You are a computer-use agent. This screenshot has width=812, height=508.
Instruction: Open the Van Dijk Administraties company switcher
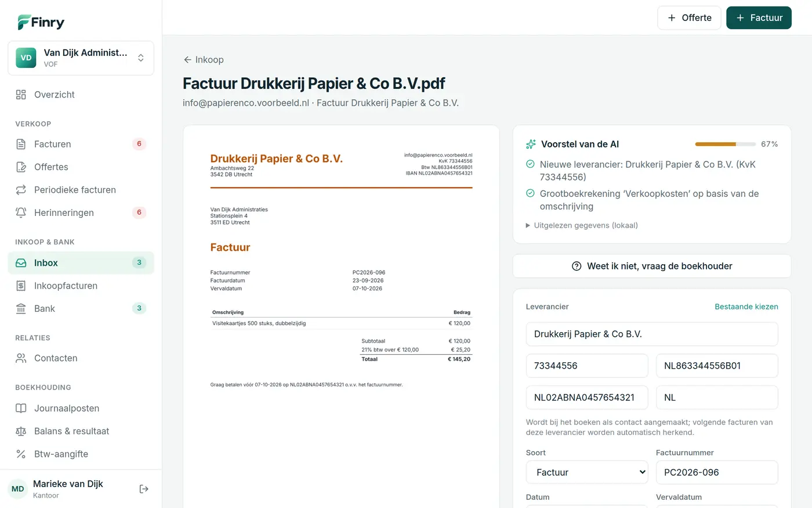click(81, 58)
